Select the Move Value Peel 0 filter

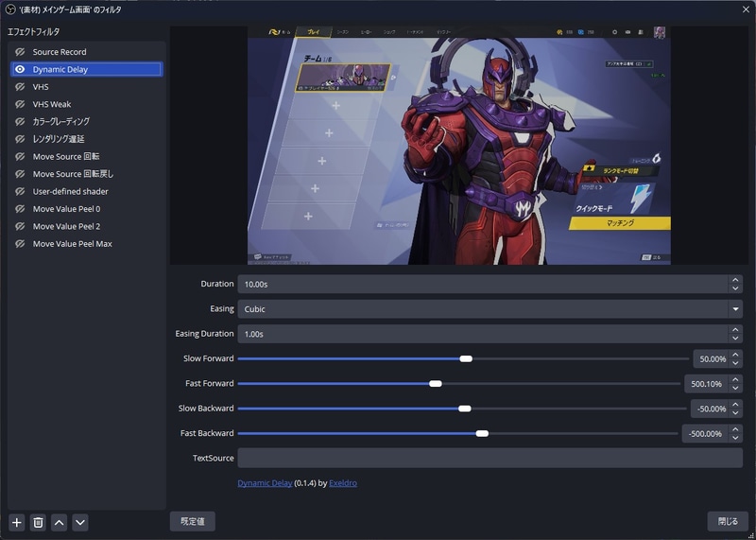click(87, 209)
